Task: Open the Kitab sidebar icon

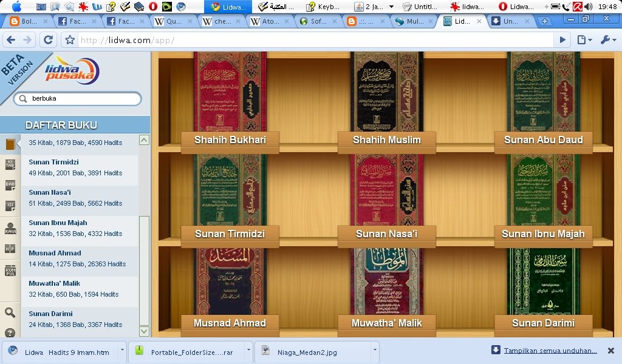Action: click(x=10, y=165)
